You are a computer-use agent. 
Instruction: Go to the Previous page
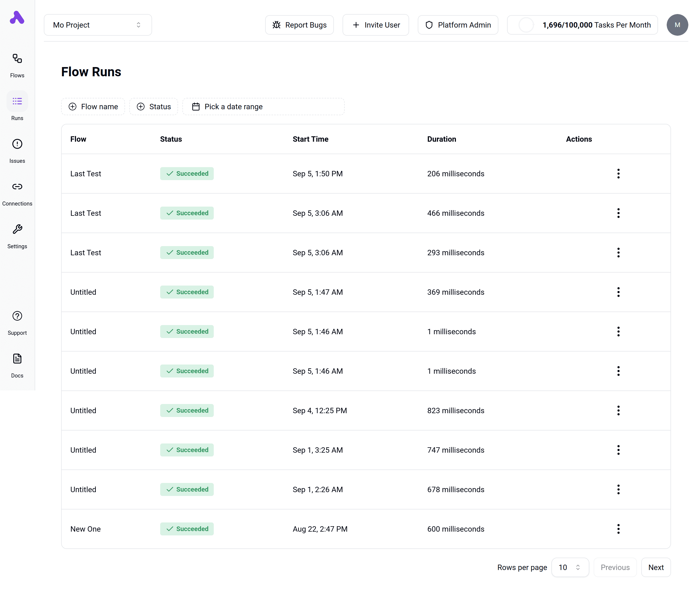point(615,567)
